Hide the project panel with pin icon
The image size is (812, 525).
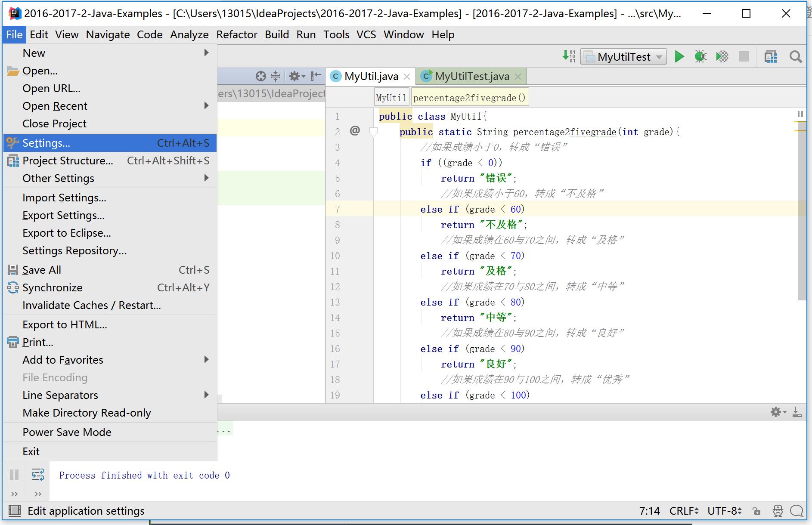pyautogui.click(x=316, y=76)
